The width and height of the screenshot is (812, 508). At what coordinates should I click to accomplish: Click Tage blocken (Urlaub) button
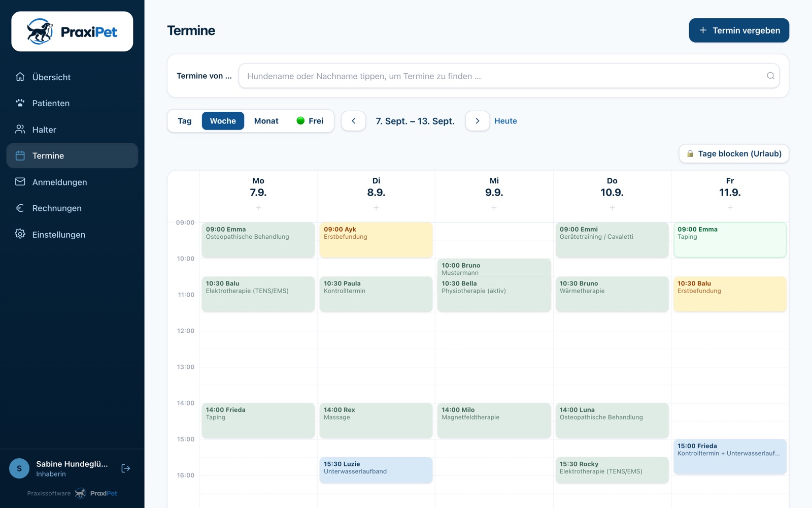[734, 153]
